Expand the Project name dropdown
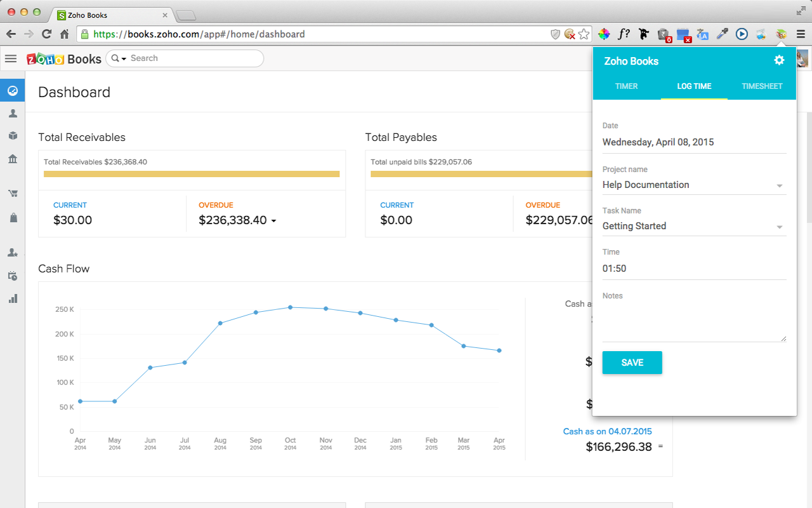This screenshot has width=812, height=508. coord(779,185)
